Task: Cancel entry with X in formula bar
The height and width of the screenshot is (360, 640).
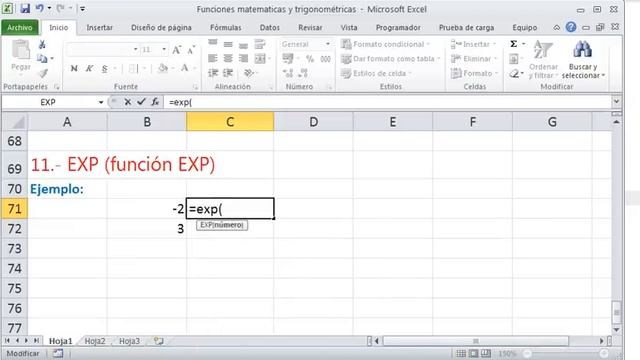Action: (128, 102)
